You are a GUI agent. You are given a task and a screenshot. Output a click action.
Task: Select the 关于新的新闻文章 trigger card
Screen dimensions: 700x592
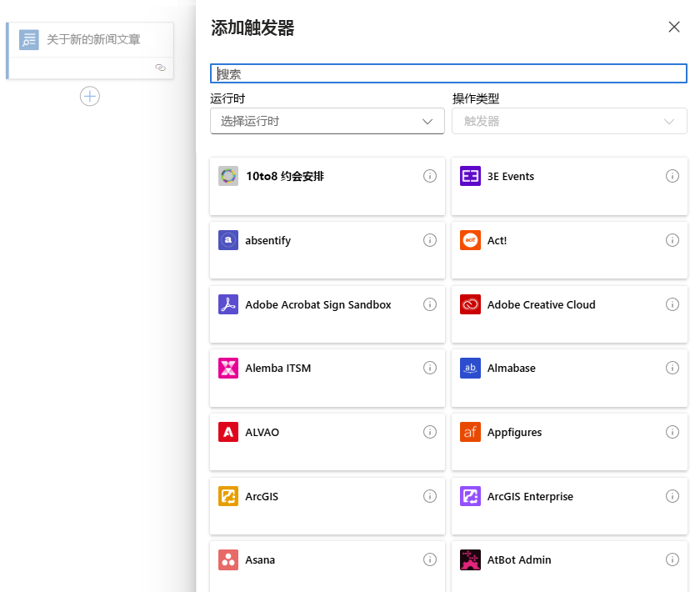[90, 51]
